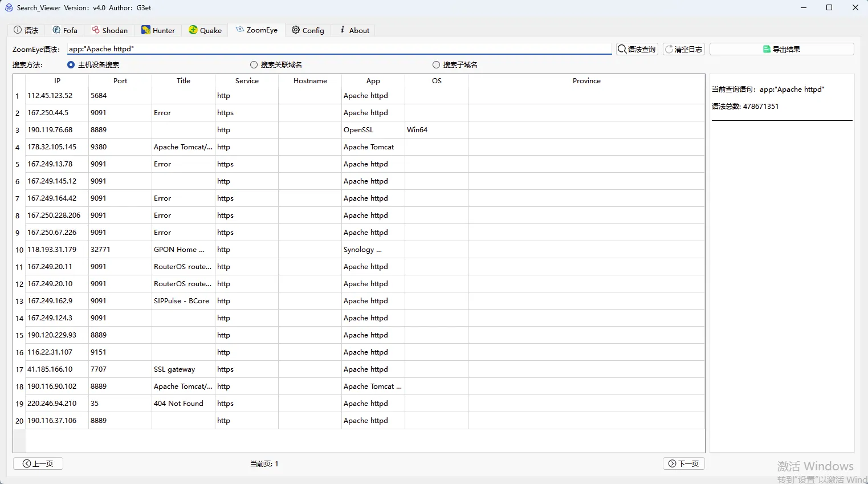Run the 语法查询 search button

point(637,49)
